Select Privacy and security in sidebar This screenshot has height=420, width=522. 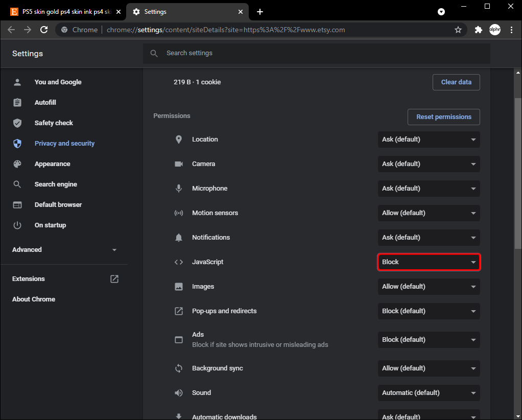(64, 144)
